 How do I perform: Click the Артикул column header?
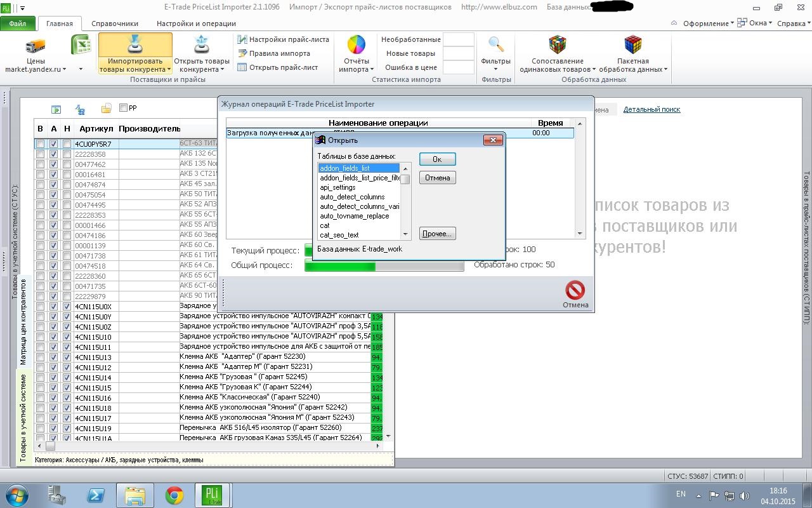(x=96, y=129)
